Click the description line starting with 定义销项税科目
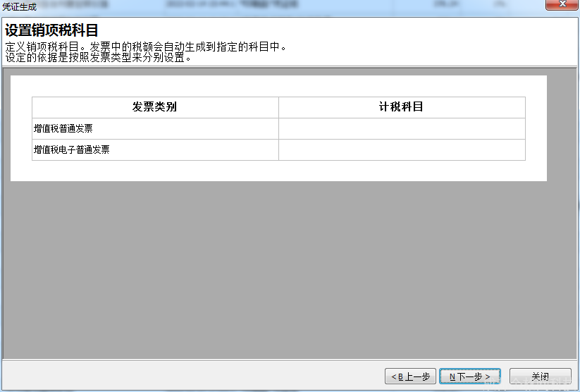Screen dimensions: 580x392 click(x=145, y=47)
